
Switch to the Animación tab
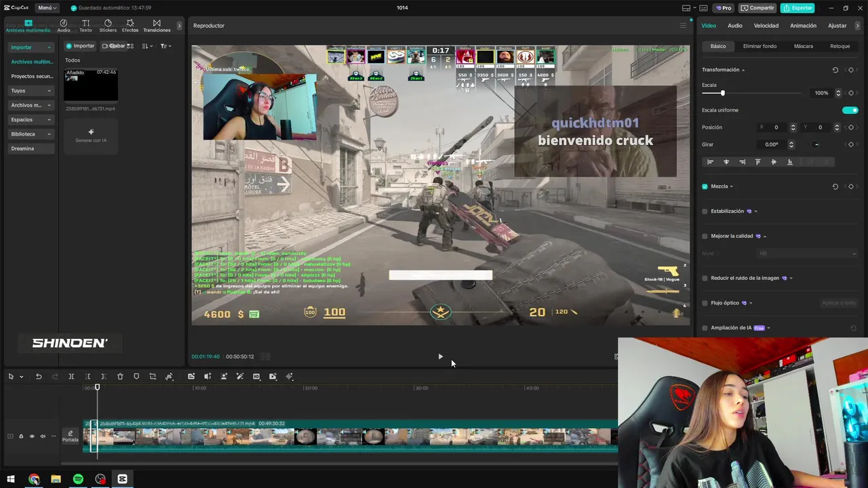(x=803, y=26)
